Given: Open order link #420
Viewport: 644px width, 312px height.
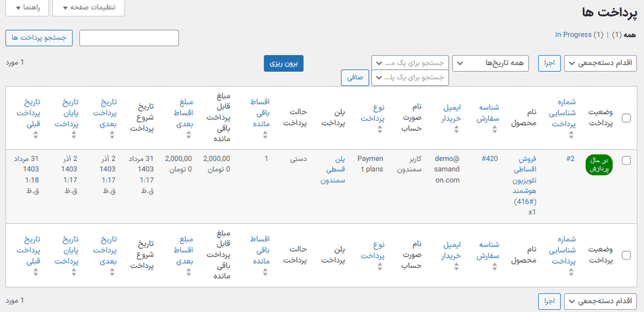Looking at the screenshot, I should coord(490,159).
